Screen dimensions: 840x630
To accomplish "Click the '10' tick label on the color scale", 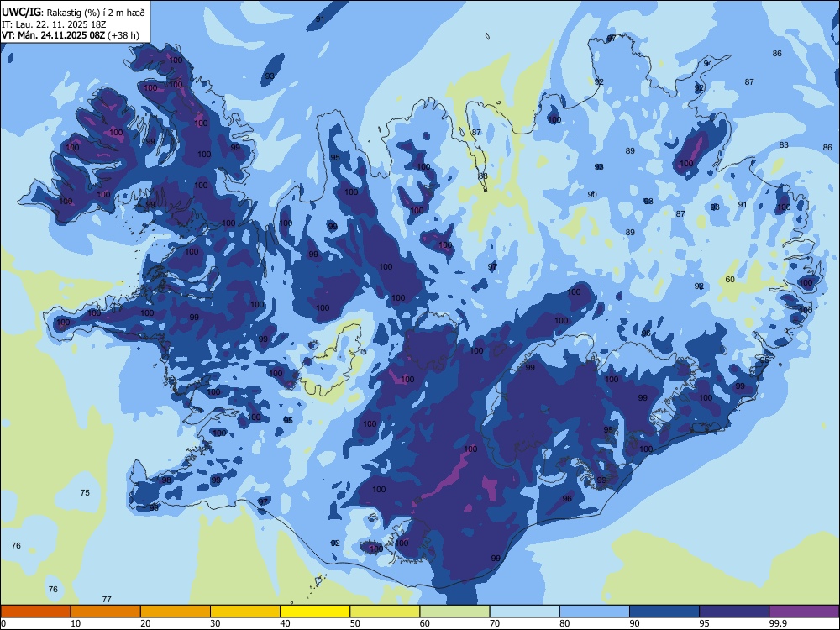I will tap(76, 623).
